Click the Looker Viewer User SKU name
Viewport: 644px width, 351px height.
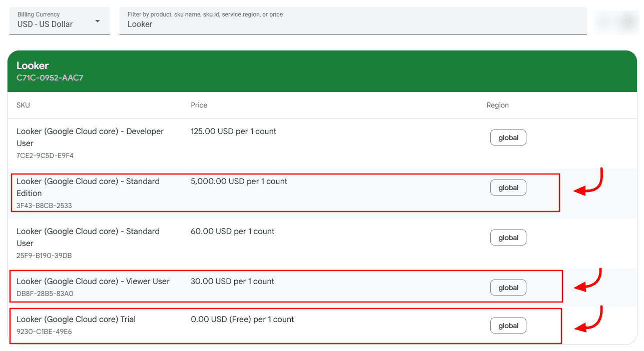tap(93, 281)
